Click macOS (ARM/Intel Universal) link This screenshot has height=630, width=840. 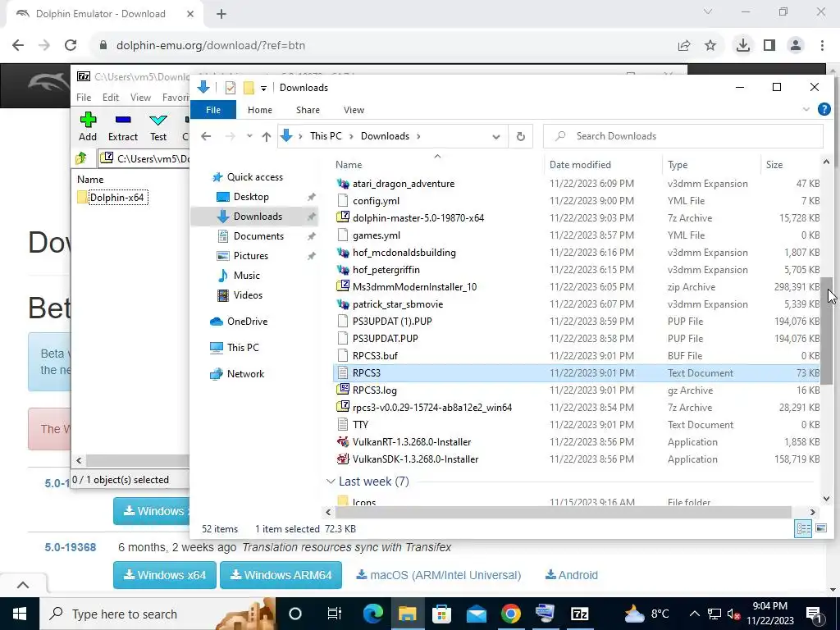[438, 575]
